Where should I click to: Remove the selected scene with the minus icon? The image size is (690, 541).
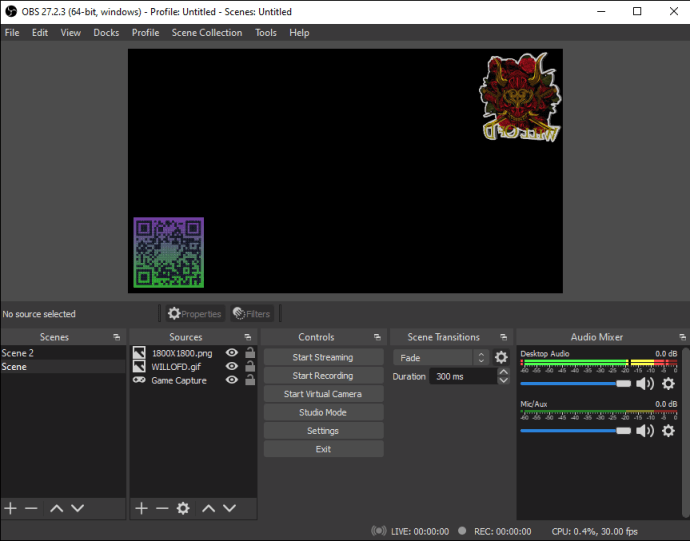click(x=31, y=508)
